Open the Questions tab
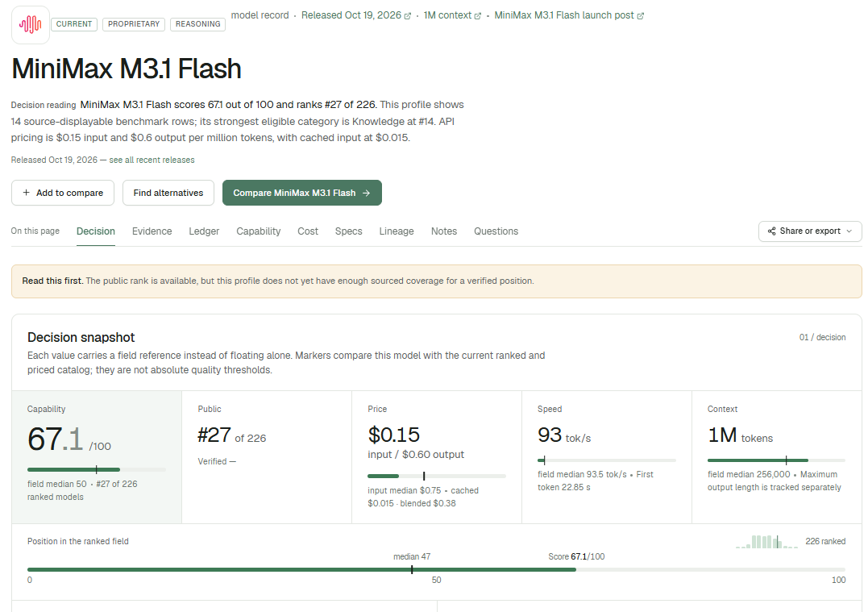This screenshot has height=612, width=868. pyautogui.click(x=496, y=231)
